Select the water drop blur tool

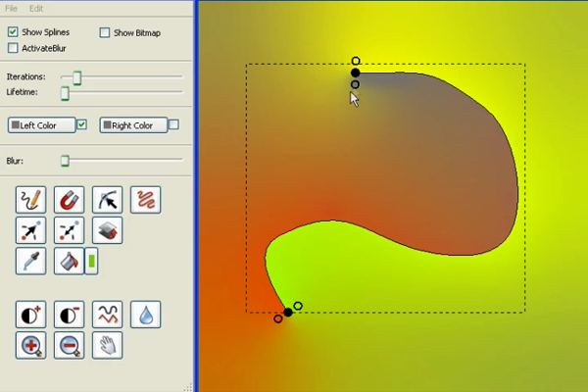pos(145,315)
